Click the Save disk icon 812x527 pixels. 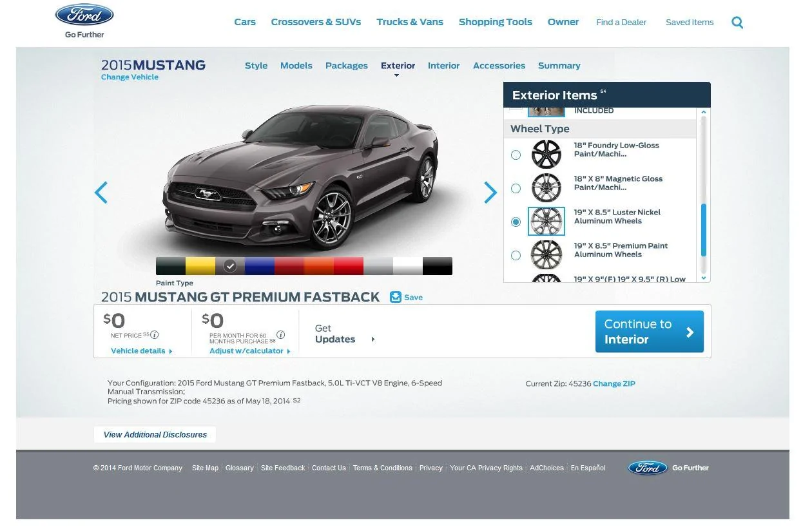point(396,297)
